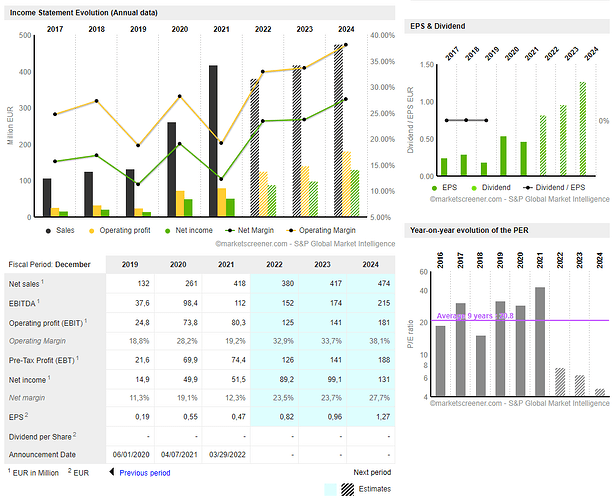The height and width of the screenshot is (500, 614).
Task: Click the Previous period left arrow icon
Action: pyautogui.click(x=112, y=472)
